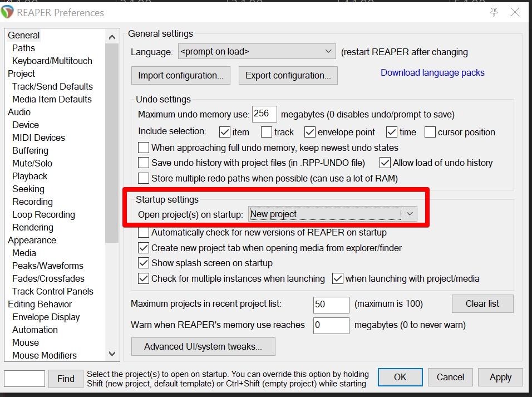Click Import configuration button

point(180,75)
